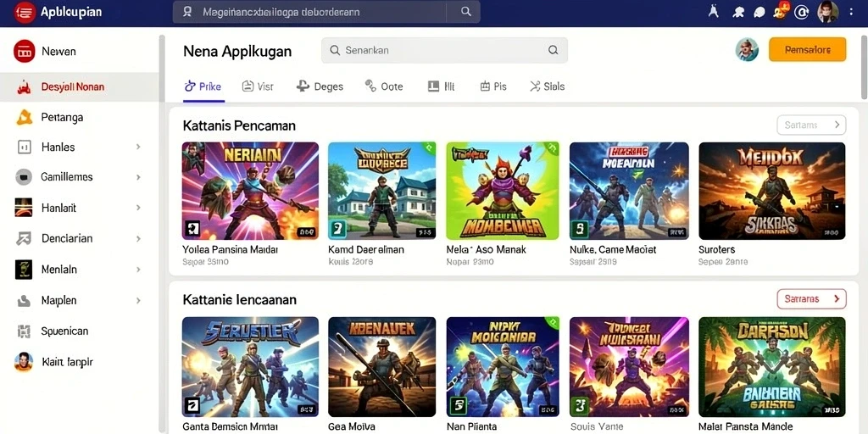Open the Mela' Aso Manak game thumbnail
This screenshot has width=868, height=434.
504,191
